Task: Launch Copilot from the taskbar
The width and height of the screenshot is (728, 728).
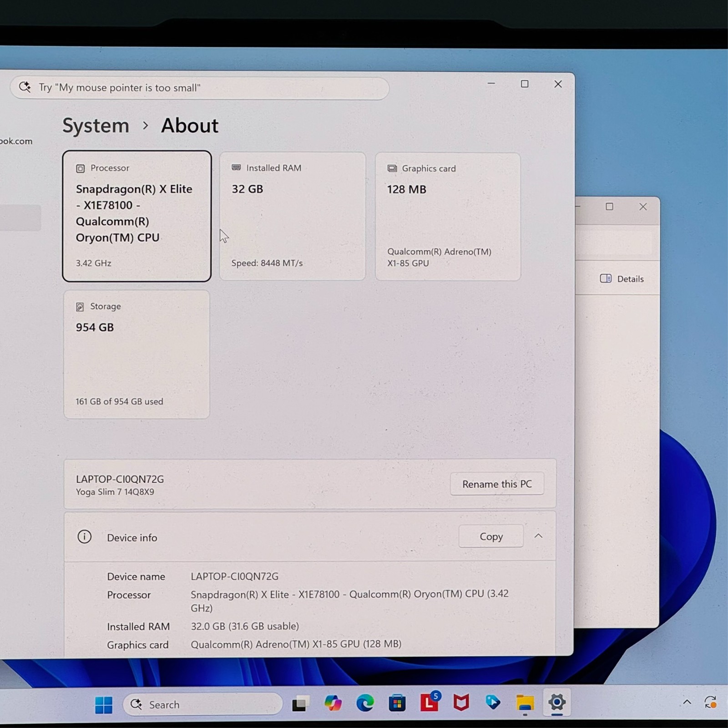Action: [333, 703]
